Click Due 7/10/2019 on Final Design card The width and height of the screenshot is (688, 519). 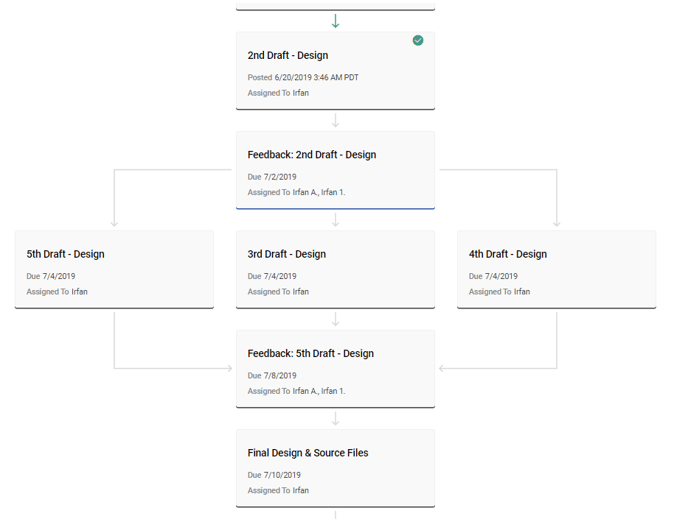pos(274,475)
